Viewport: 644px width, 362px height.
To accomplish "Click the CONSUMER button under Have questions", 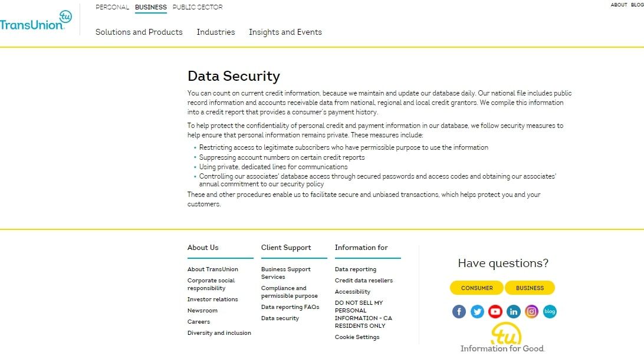I will click(x=476, y=288).
